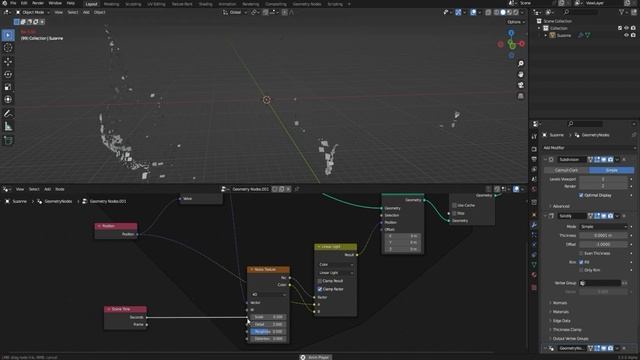
Task: Select the Add Cube tool in viewport toolbar
Action: click(x=8, y=140)
